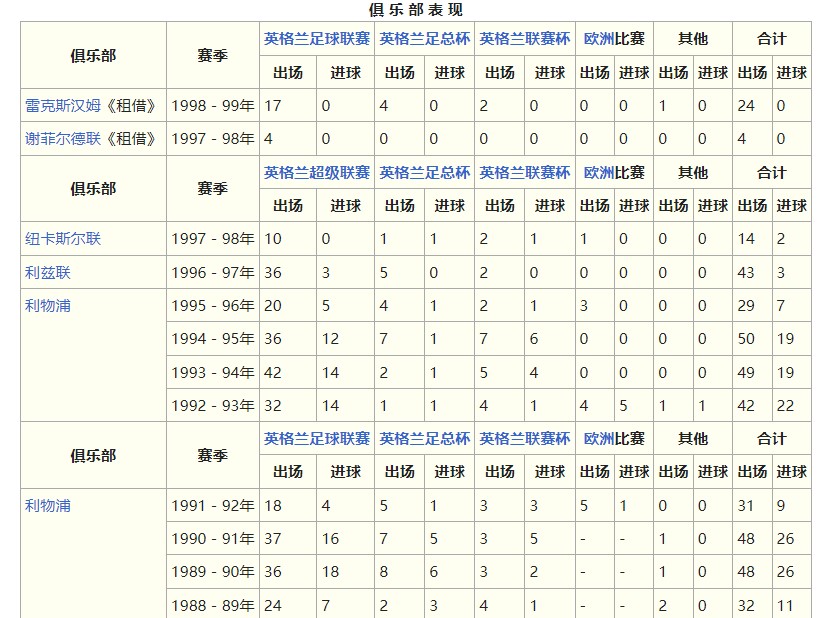Image resolution: width=835 pixels, height=618 pixels.
Task: Select value 36 in the 利兹联 row
Action: click(x=273, y=273)
